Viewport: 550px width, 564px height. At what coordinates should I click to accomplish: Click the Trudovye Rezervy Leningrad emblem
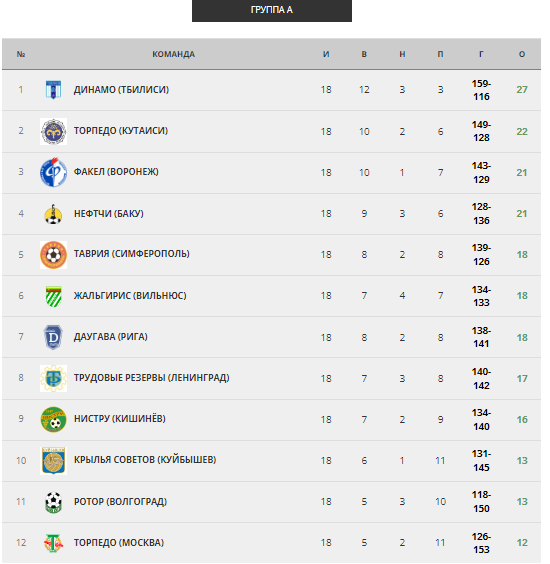pyautogui.click(x=53, y=378)
